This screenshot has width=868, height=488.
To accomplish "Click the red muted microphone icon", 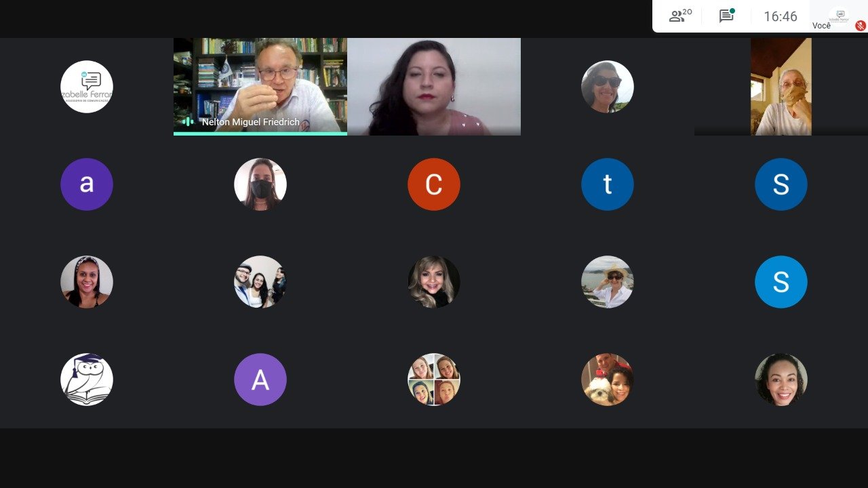I will (861, 26).
